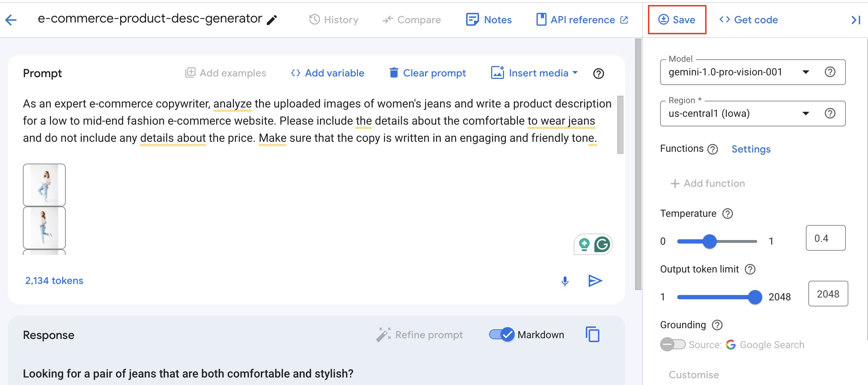Image resolution: width=868 pixels, height=385 pixels.
Task: Toggle Markdown rendering for the response
Action: click(x=502, y=335)
